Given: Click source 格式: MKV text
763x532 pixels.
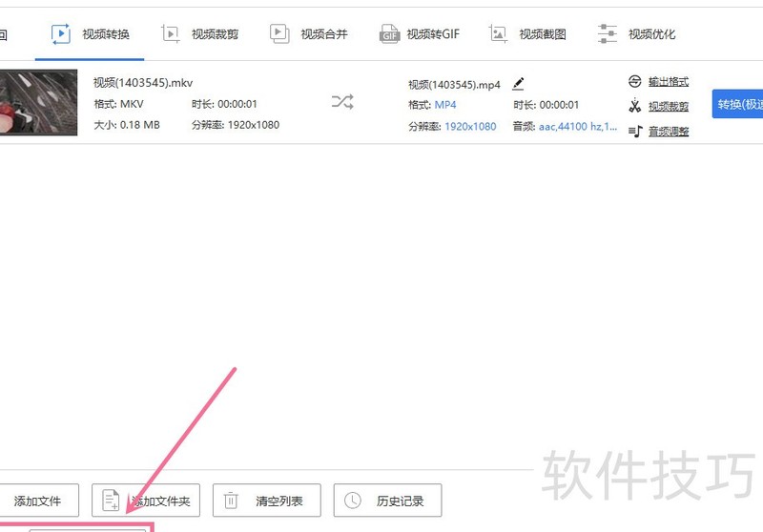Looking at the screenshot, I should 118,104.
